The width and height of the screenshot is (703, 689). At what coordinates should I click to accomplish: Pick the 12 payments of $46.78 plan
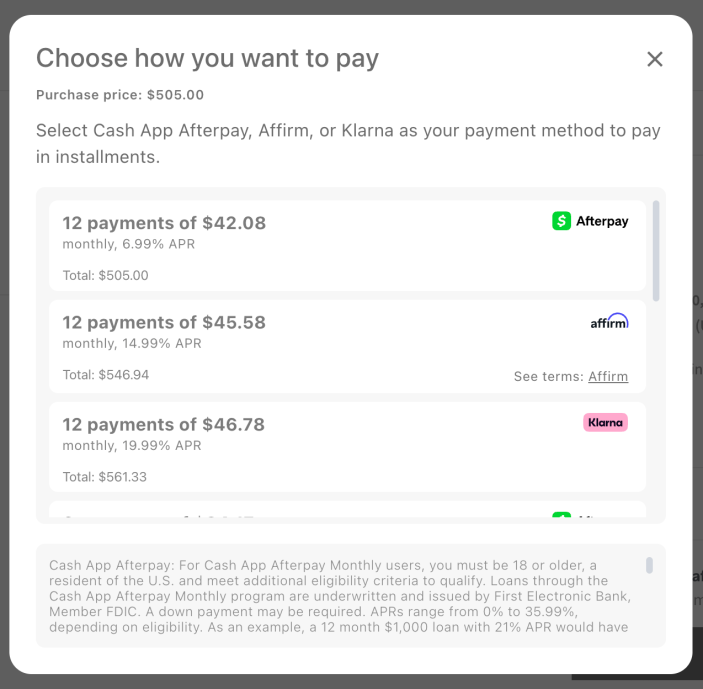coord(164,425)
